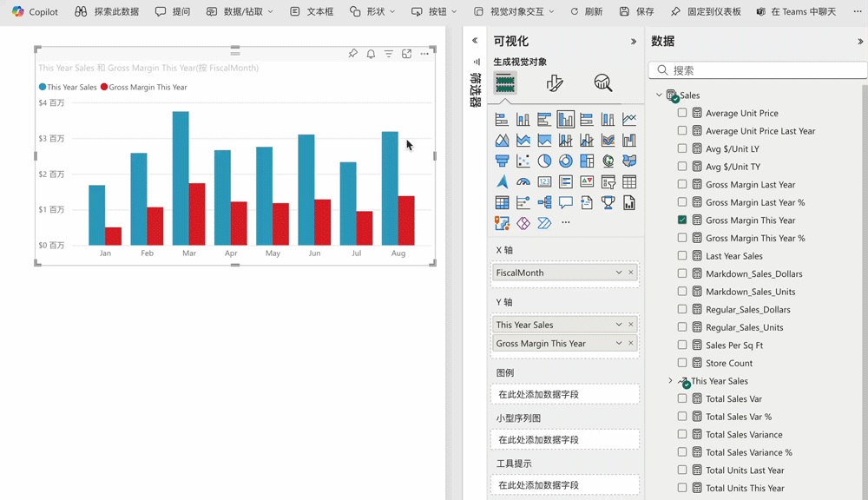This screenshot has height=500, width=868.
Task: Select the pie chart visual type
Action: pyautogui.click(x=544, y=161)
